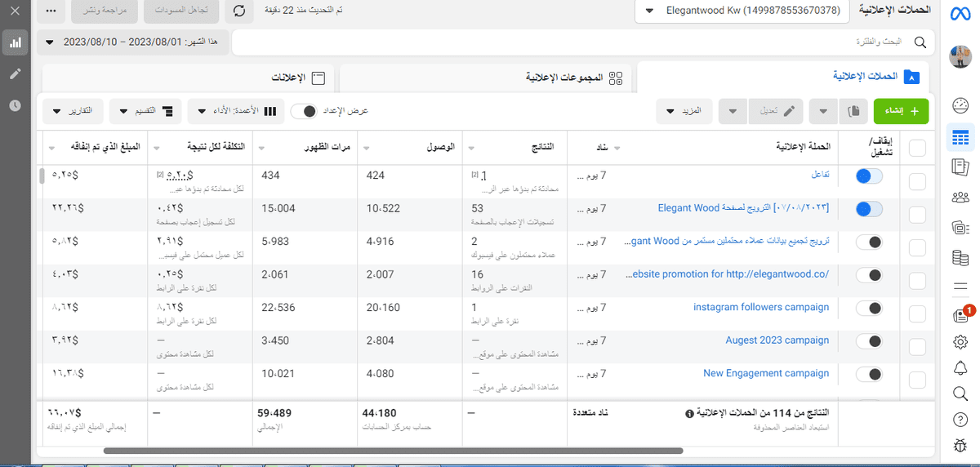Open the history clock icon in left panel

15,105
